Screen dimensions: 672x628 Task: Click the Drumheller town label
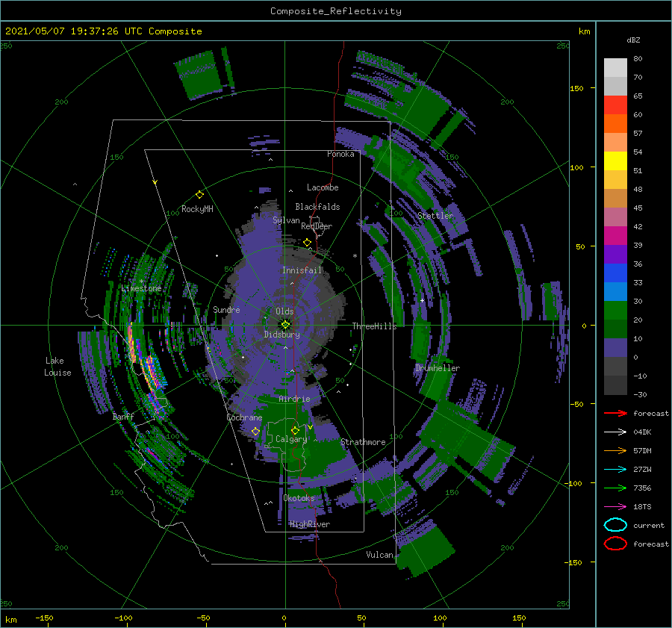(437, 368)
